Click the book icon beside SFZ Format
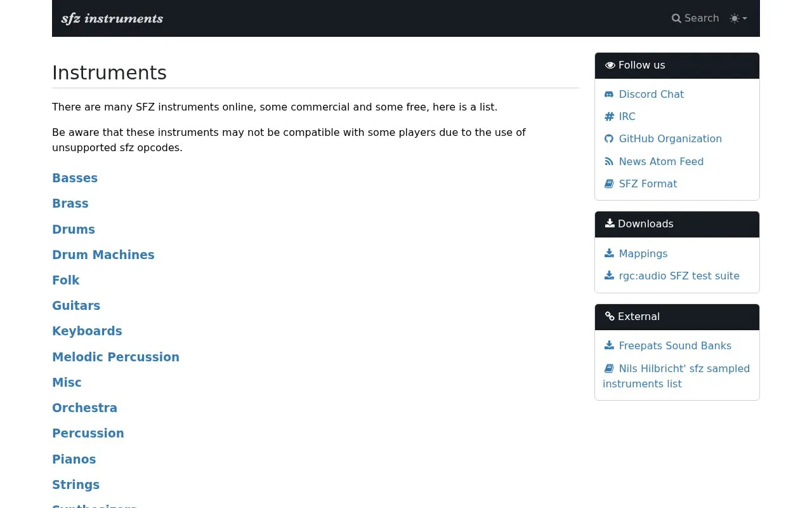This screenshot has height=508, width=812. click(x=609, y=184)
